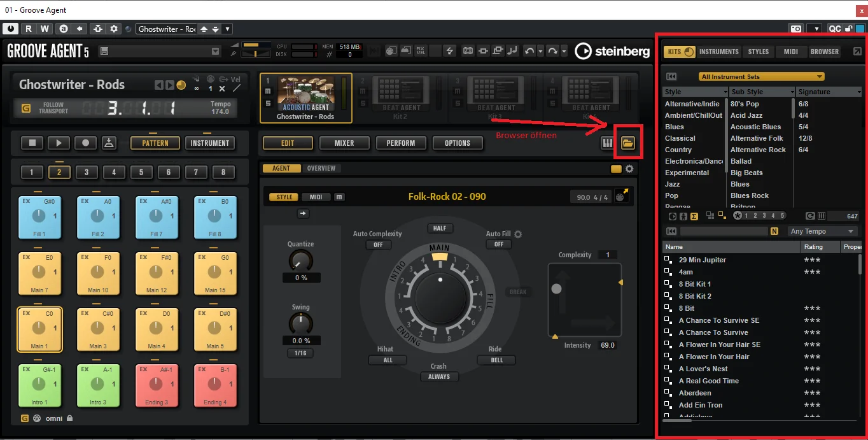
Task: Click the stop button in transport
Action: (32, 143)
